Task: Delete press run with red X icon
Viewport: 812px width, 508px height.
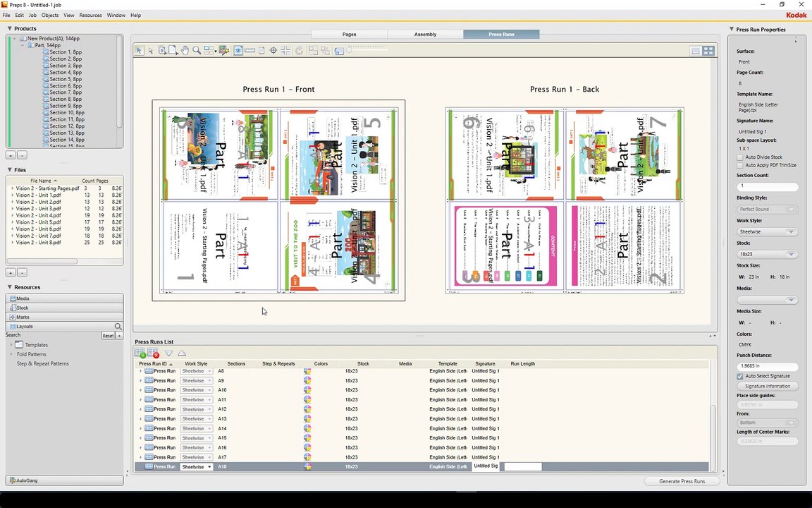Action: pyautogui.click(x=153, y=353)
